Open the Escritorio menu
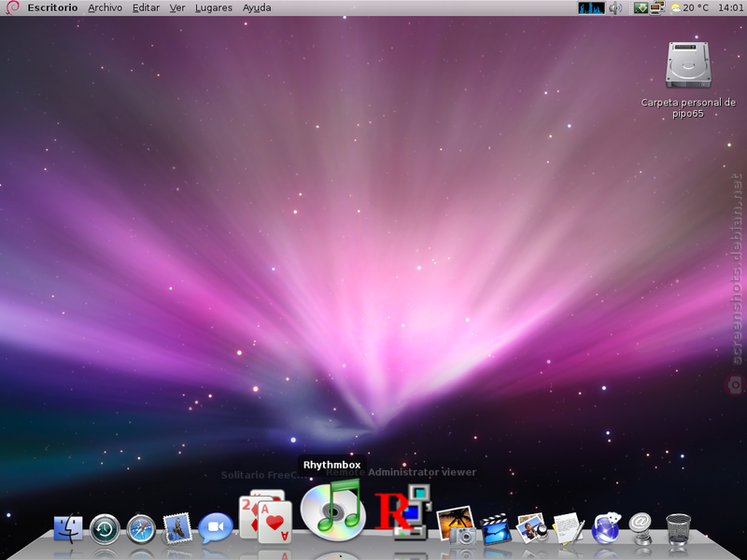This screenshot has height=560, width=747. pos(52,7)
